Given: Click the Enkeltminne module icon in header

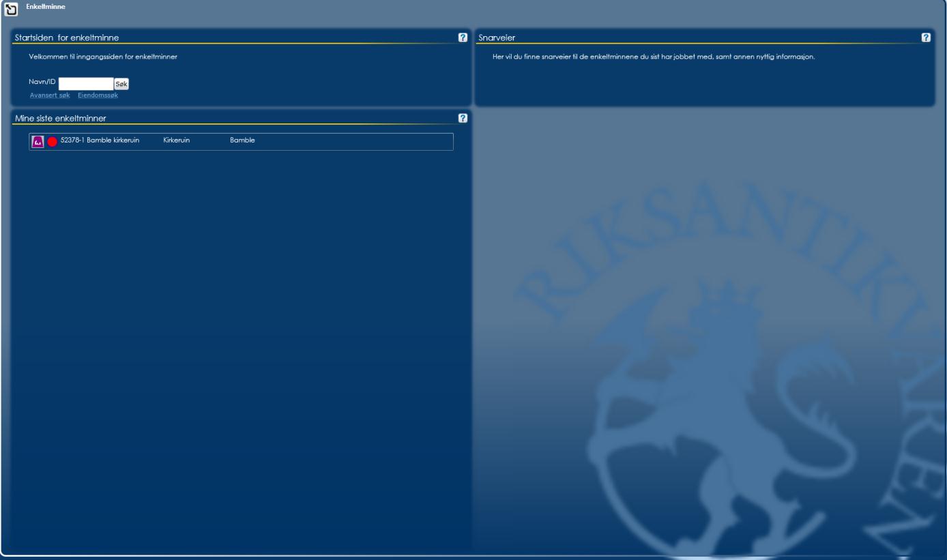Looking at the screenshot, I should pyautogui.click(x=12, y=11).
